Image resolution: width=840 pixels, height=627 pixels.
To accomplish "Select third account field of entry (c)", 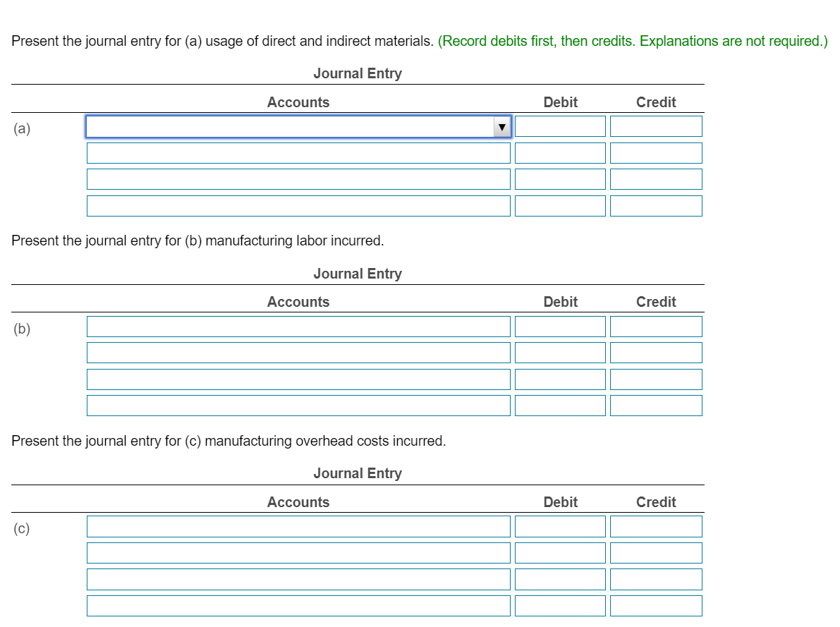I will [298, 579].
